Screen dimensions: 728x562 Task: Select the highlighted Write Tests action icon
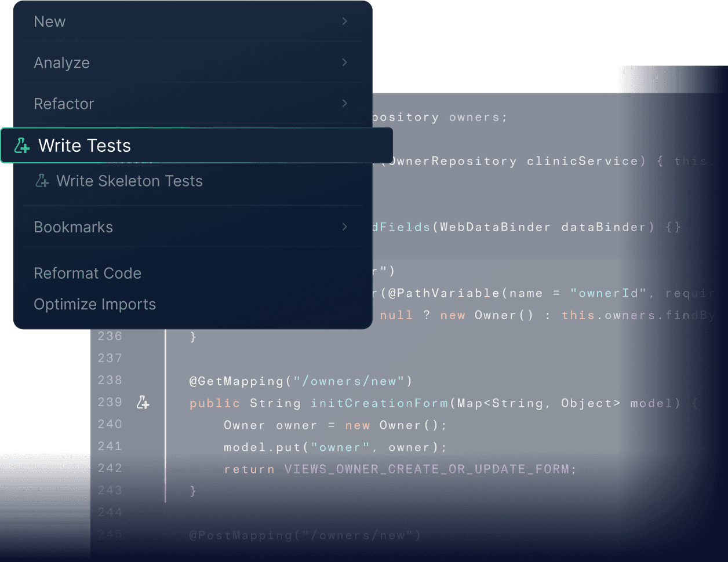(21, 145)
